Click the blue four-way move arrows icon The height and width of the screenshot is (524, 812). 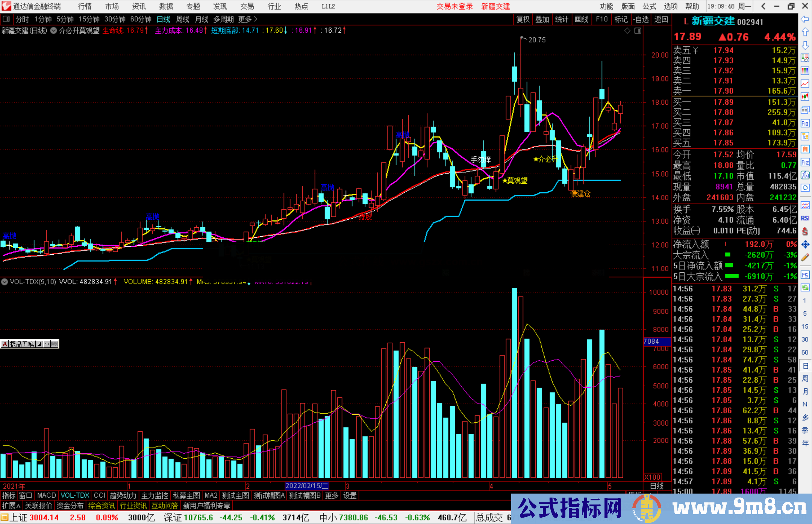point(805,245)
